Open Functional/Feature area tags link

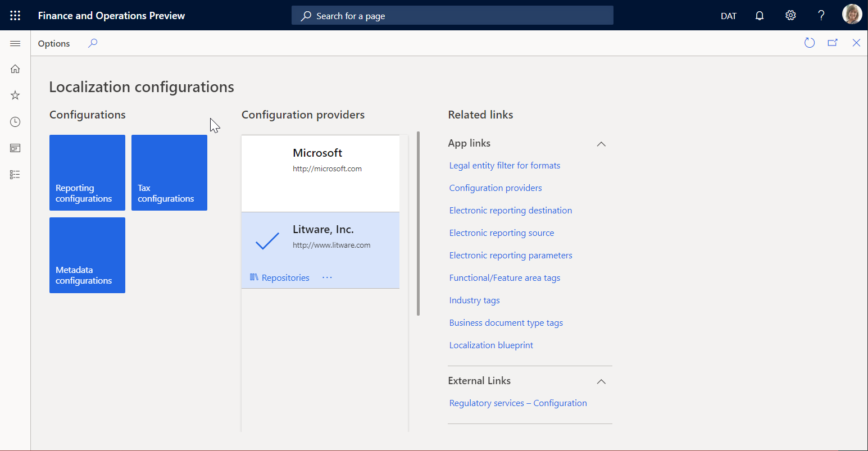[x=505, y=277]
